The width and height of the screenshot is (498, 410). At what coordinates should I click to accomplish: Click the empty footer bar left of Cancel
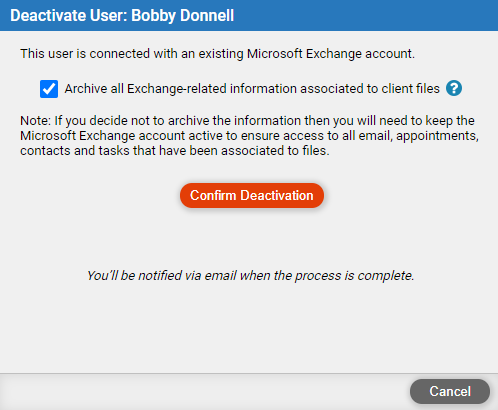203,392
